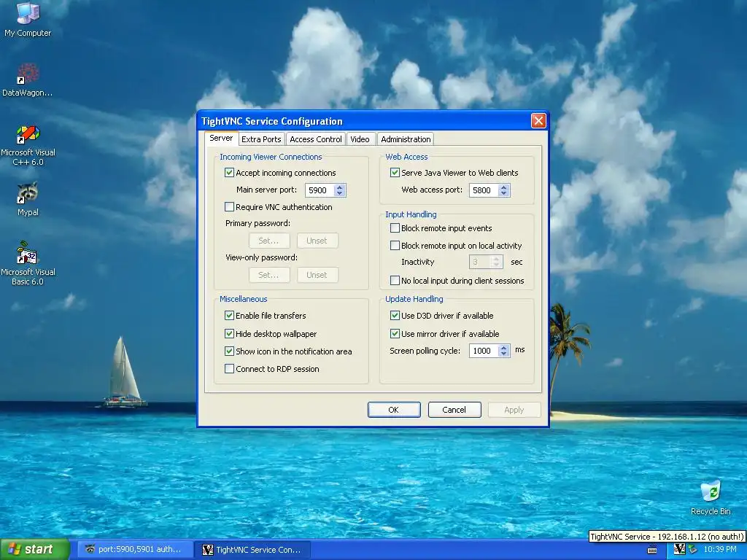
Task: Switch to the port:5900,5901 taskbar window
Action: coord(135,550)
